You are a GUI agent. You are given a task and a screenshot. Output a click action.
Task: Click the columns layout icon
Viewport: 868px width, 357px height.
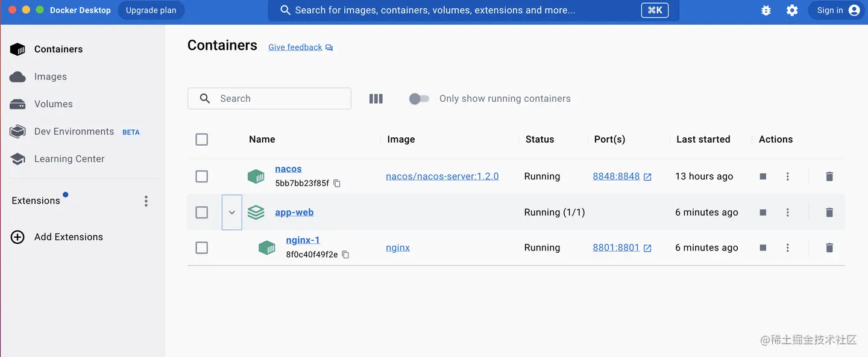[x=376, y=99]
